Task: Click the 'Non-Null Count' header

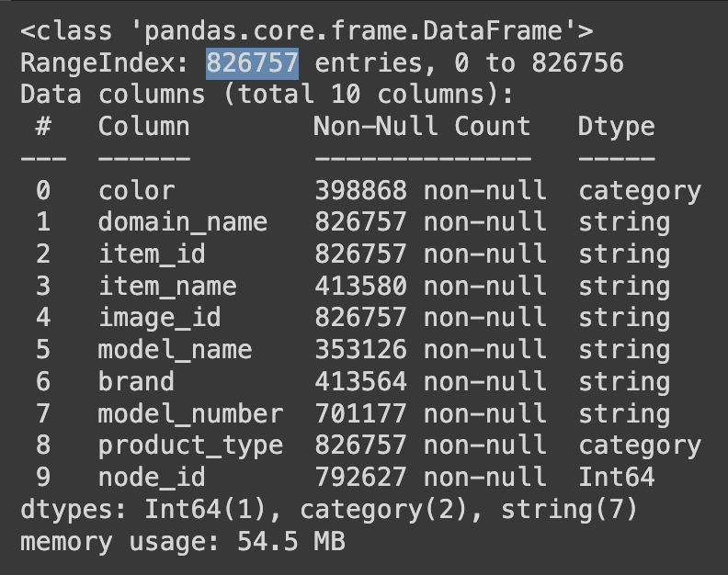Action: pyautogui.click(x=422, y=126)
